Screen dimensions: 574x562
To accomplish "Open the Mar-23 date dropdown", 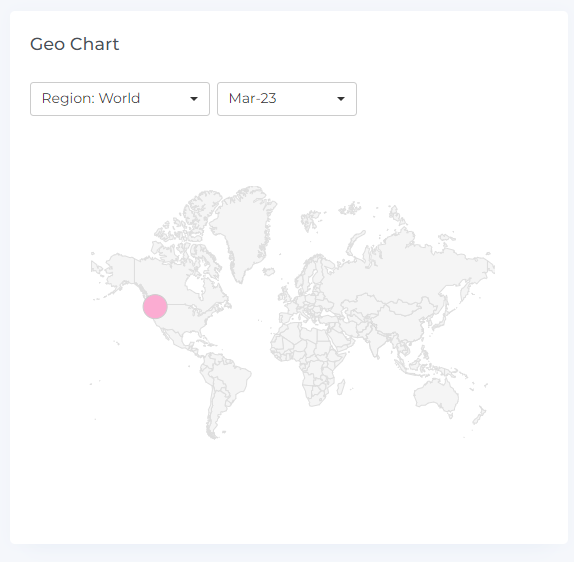I will (287, 99).
